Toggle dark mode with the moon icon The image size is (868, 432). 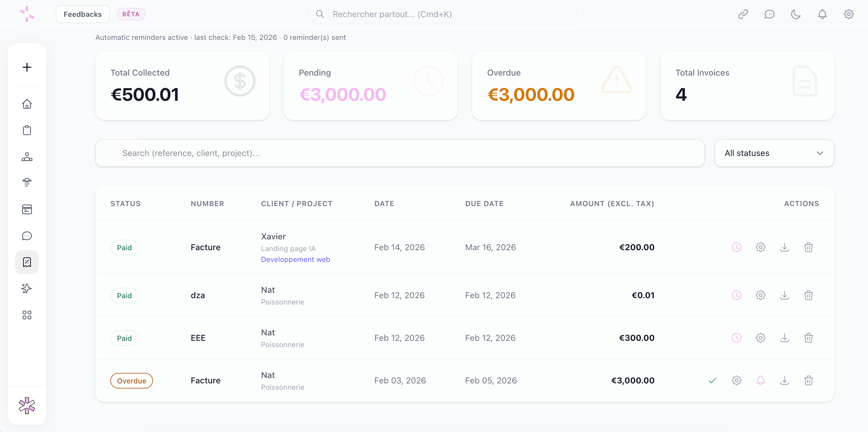796,14
